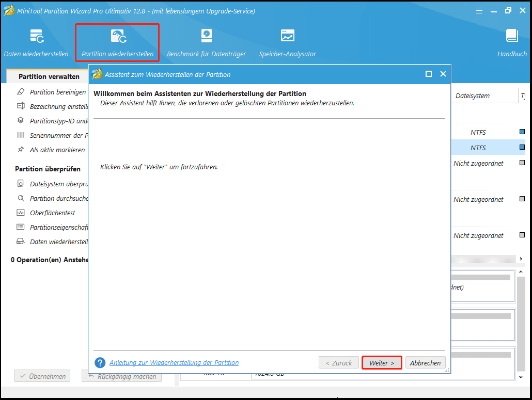Open the hamburger menu in title bar

coord(479,11)
